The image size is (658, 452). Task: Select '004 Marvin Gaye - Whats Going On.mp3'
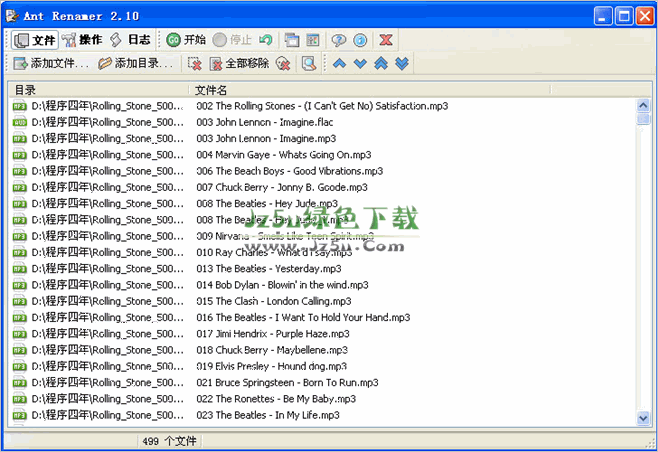[284, 155]
